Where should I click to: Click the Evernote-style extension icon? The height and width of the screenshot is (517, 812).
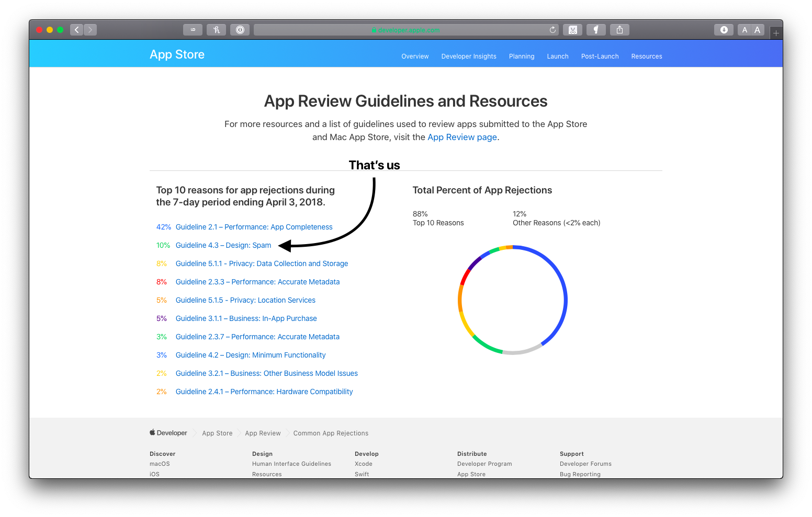coord(596,30)
